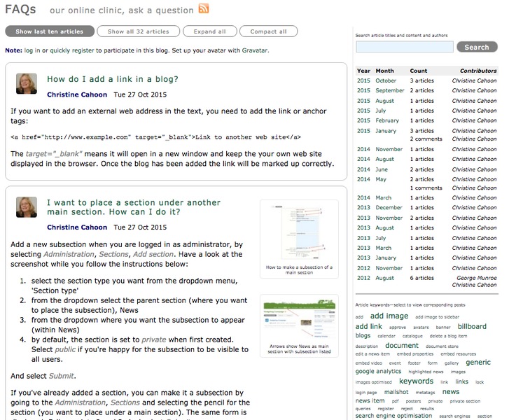
Task: Open the log in link
Action: click(x=32, y=50)
